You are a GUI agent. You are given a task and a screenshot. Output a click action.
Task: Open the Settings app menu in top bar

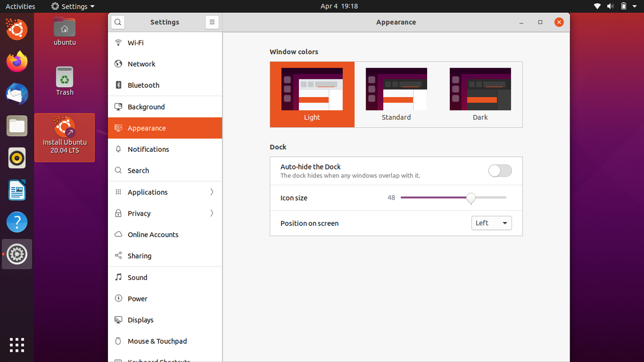(x=73, y=6)
